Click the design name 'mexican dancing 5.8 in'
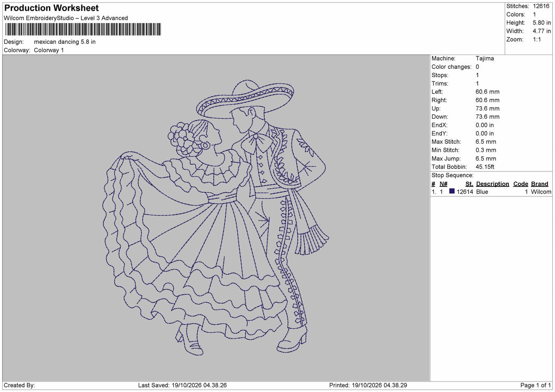 [65, 42]
